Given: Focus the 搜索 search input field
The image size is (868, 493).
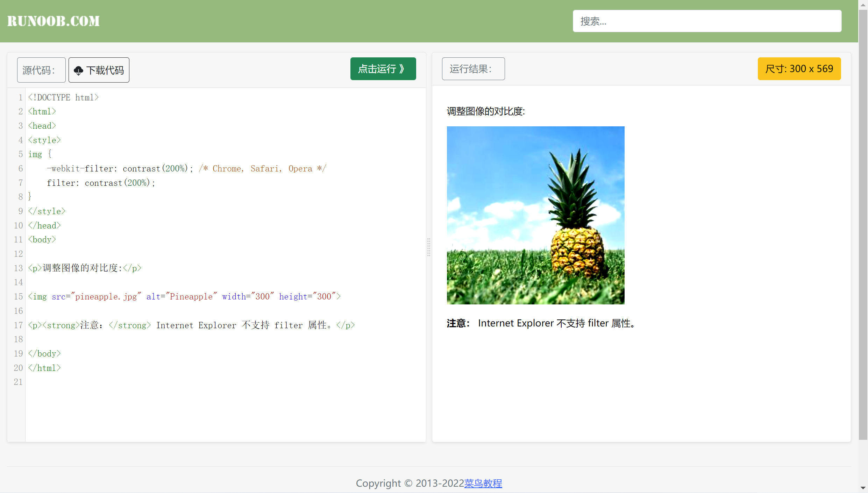Looking at the screenshot, I should click(707, 21).
